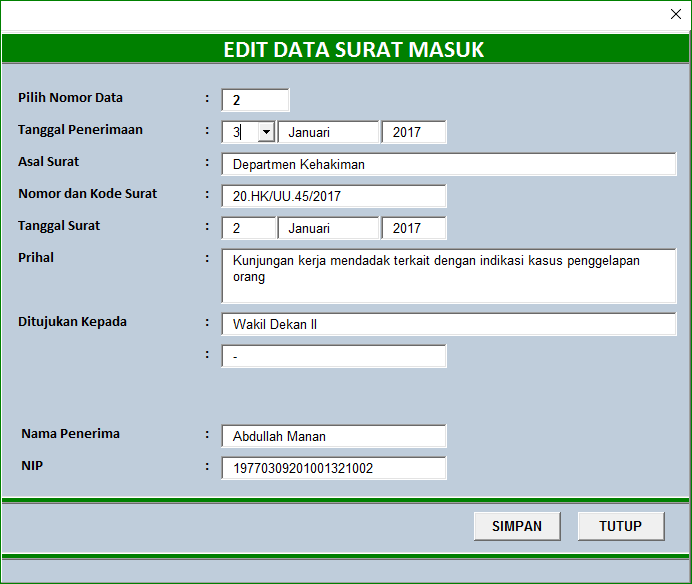Click the Asal Surat label
Screen dimensions: 692x584
pos(49,162)
